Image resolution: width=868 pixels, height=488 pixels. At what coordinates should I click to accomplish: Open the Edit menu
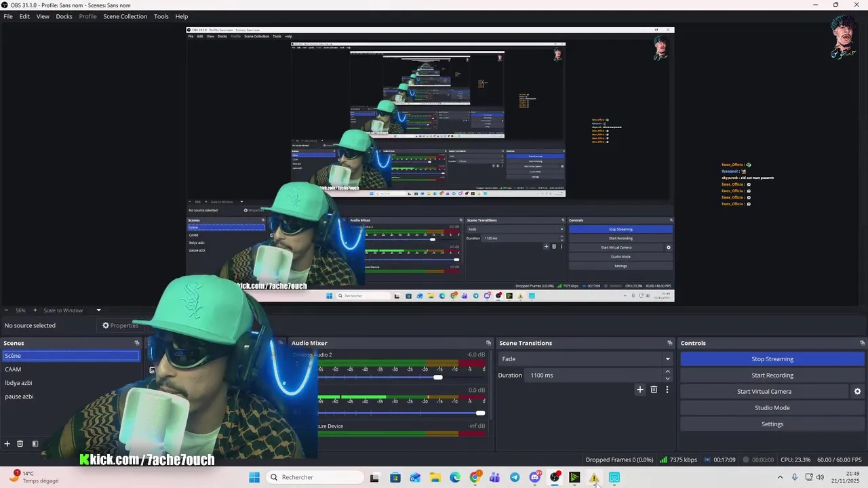click(x=24, y=16)
